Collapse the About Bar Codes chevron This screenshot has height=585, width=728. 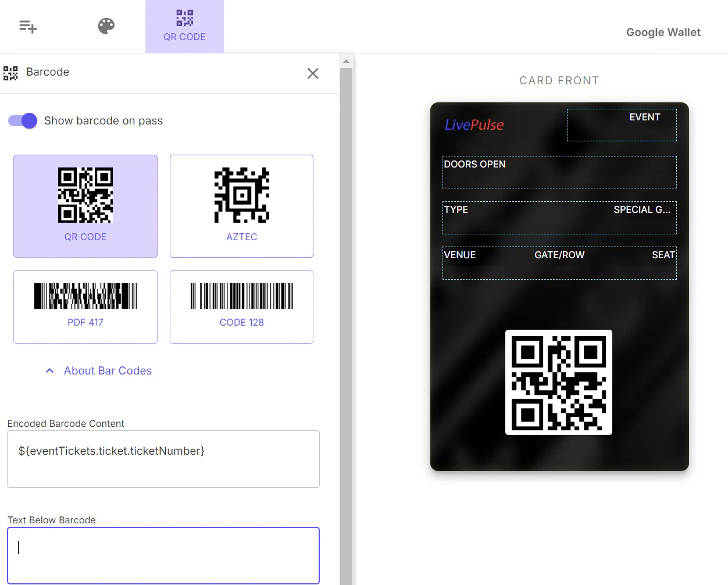50,370
